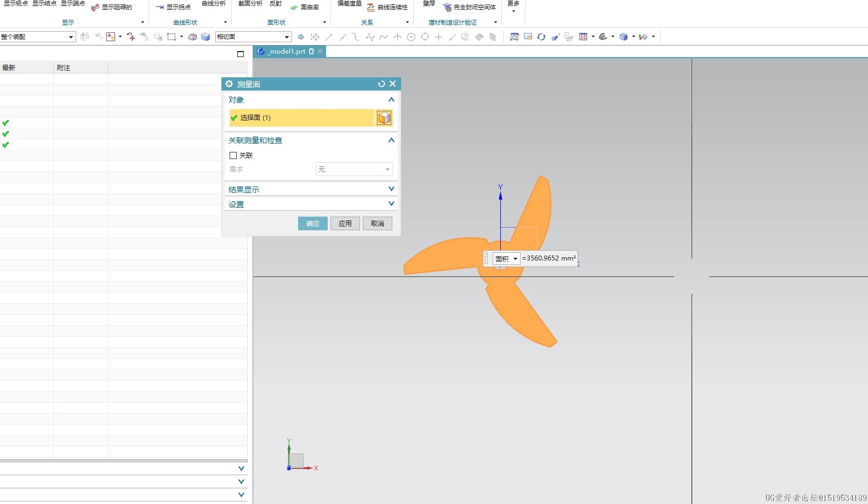Select the arc center snap icon
The width and height of the screenshot is (868, 504).
[411, 37]
